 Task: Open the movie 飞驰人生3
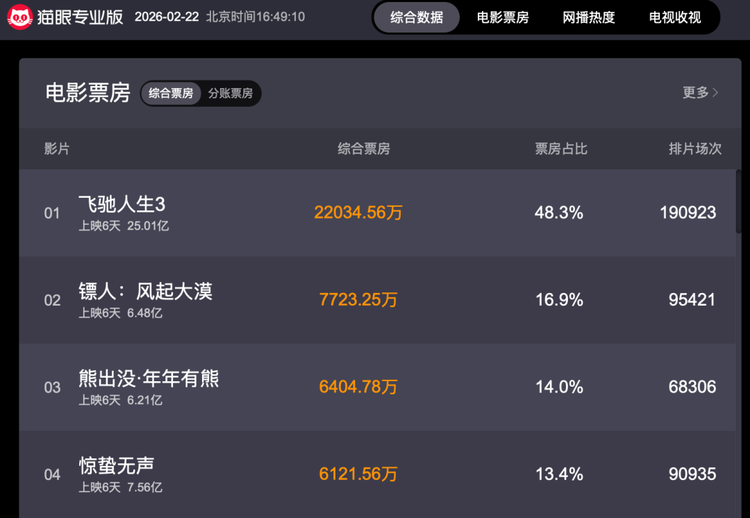122,204
